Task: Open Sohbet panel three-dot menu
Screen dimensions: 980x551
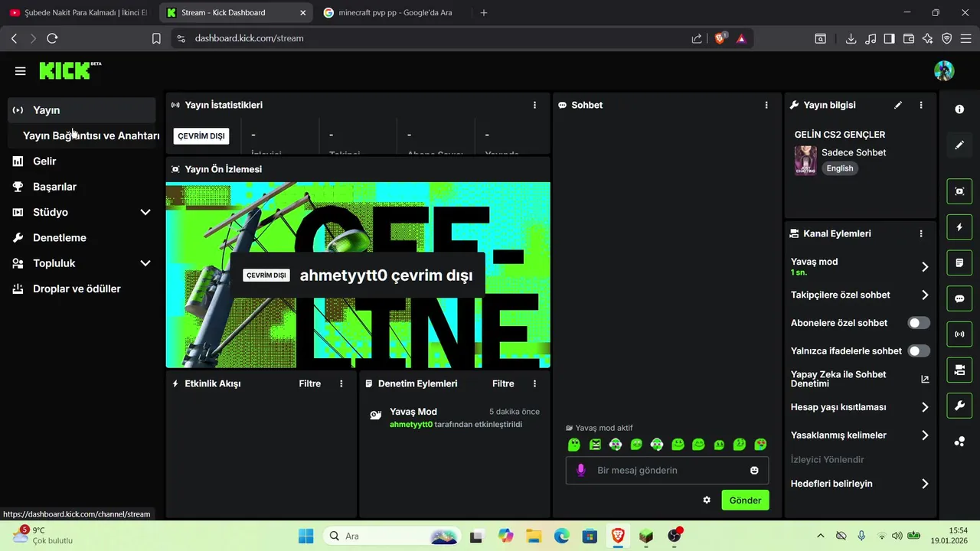Action: pos(766,105)
